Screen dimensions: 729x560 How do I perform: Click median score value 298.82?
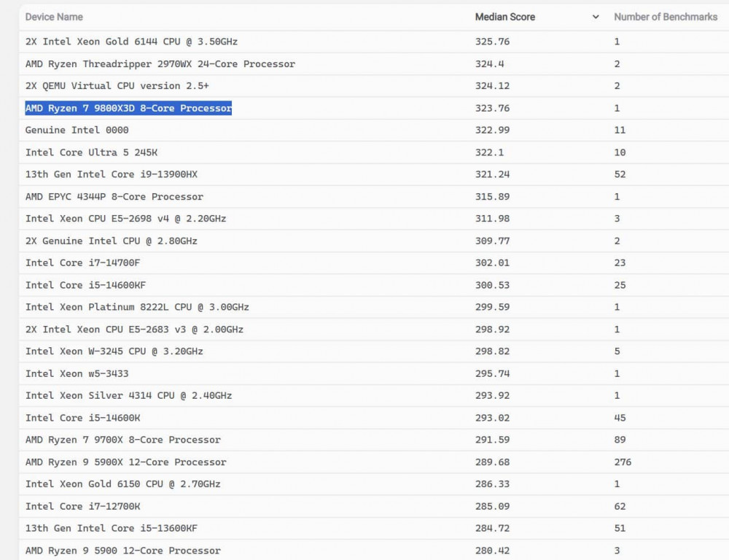point(492,351)
